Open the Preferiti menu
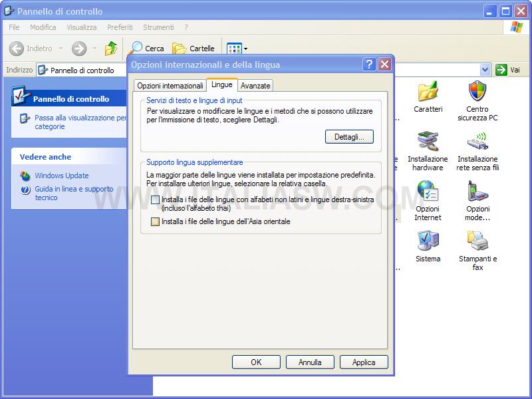The image size is (532, 399). 120,27
